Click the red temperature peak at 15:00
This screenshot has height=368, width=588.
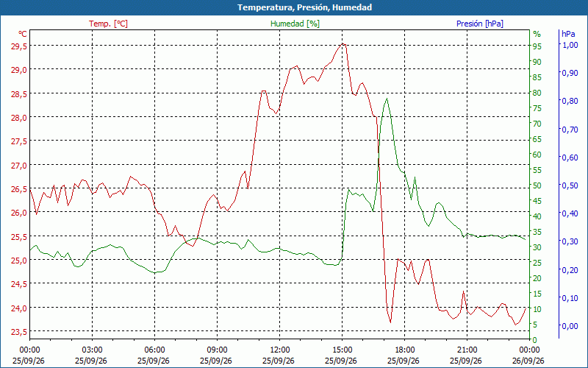click(343, 44)
